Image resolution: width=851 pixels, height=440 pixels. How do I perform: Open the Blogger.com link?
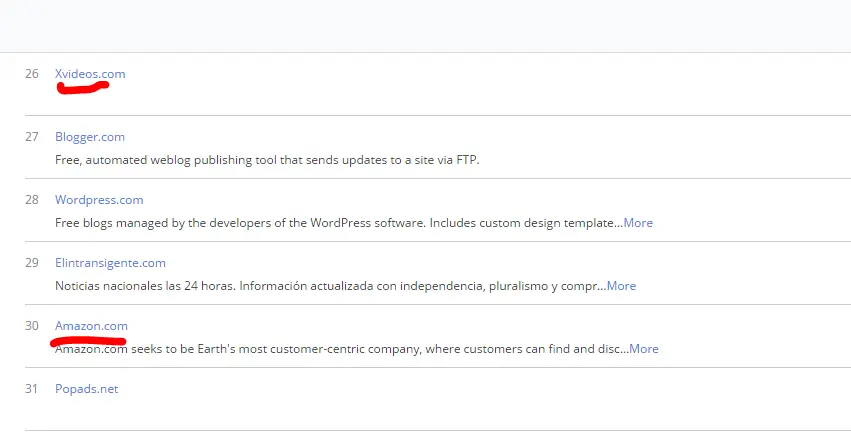90,137
